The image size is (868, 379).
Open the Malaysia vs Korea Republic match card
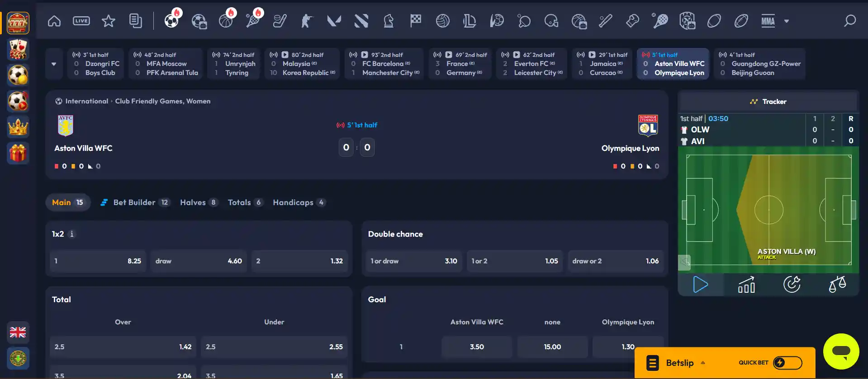coord(302,64)
